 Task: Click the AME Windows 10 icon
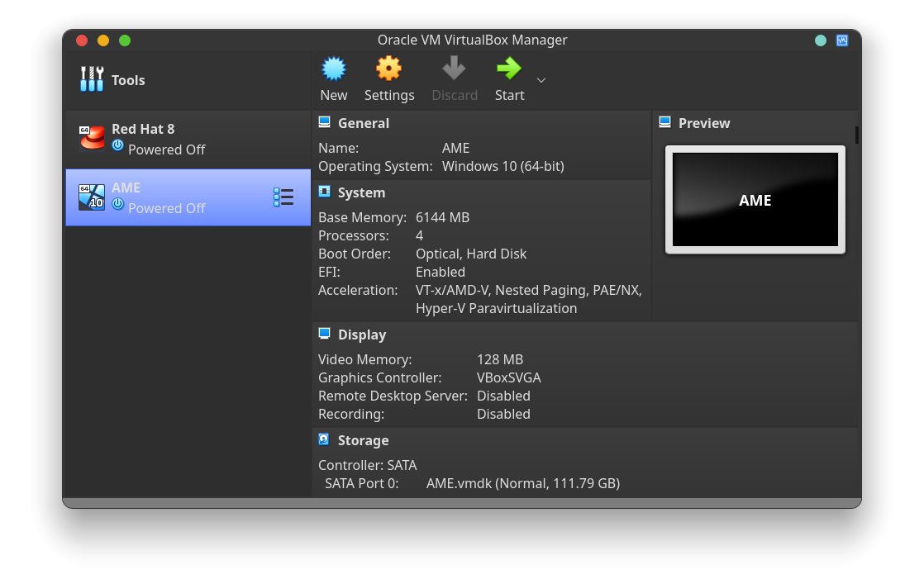(92, 197)
